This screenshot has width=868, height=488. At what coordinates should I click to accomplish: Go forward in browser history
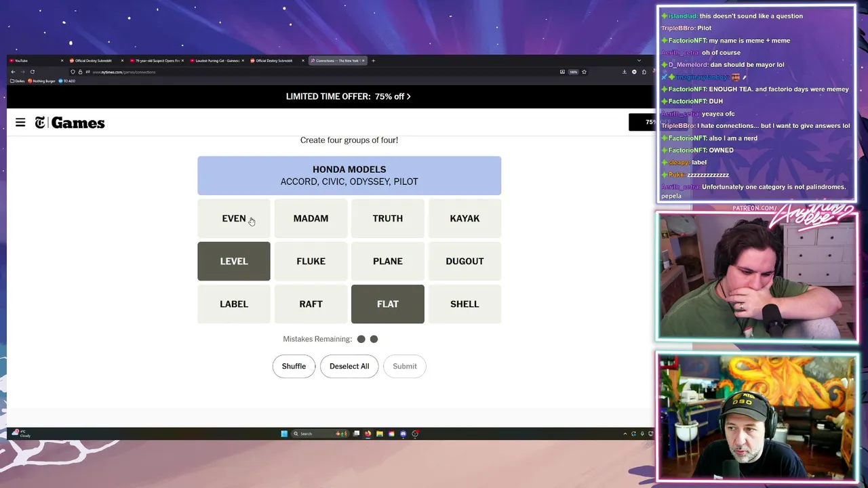[22, 72]
